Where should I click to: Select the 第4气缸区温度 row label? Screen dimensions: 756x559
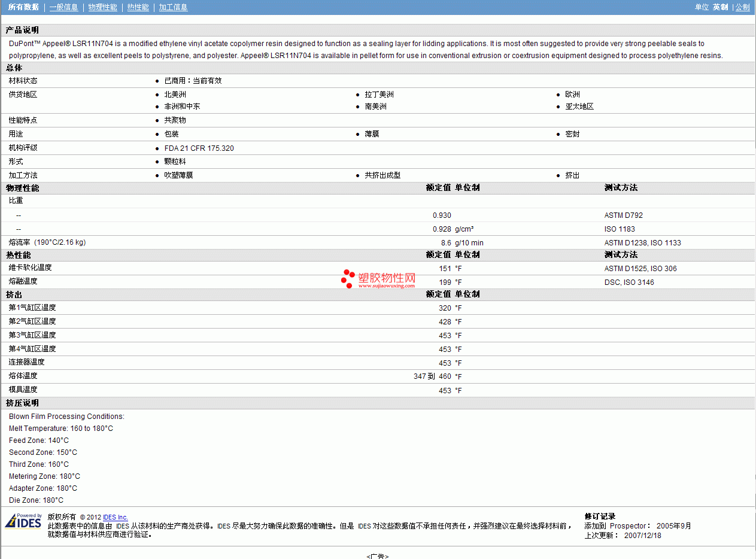[32, 349]
